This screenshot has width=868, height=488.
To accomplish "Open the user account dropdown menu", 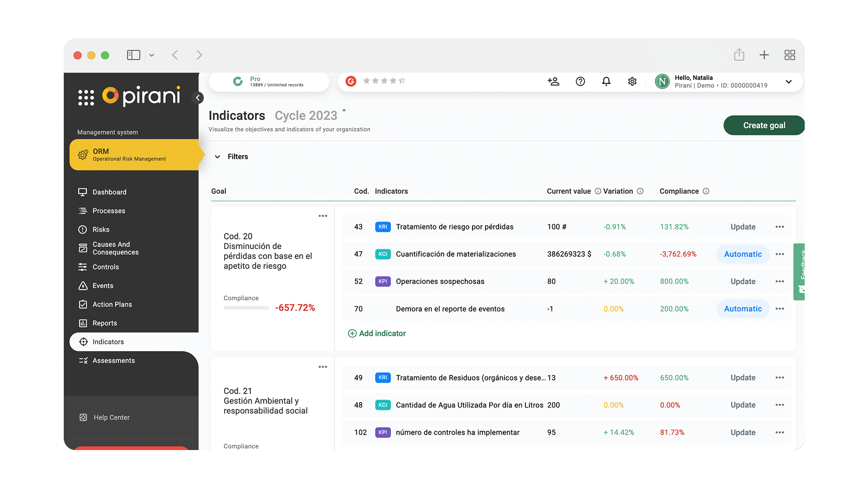I will tap(789, 82).
